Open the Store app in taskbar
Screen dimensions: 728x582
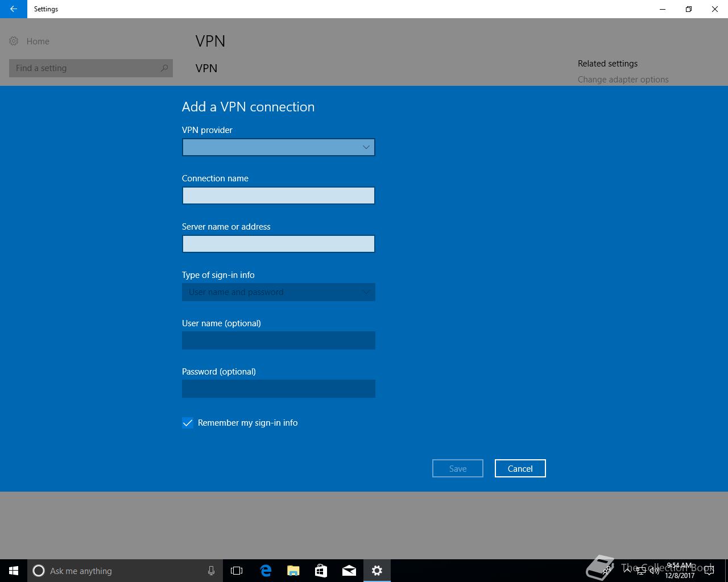click(321, 571)
